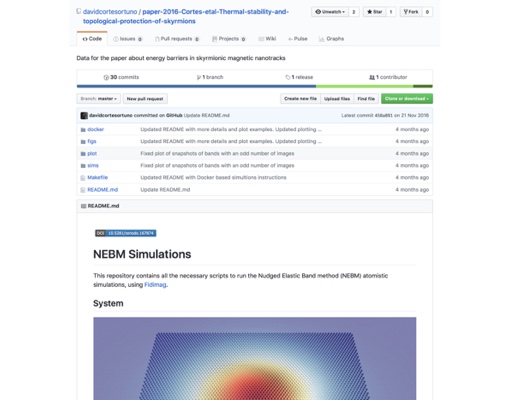Fork this repository
Screen dimensions: 532x400
[411, 12]
